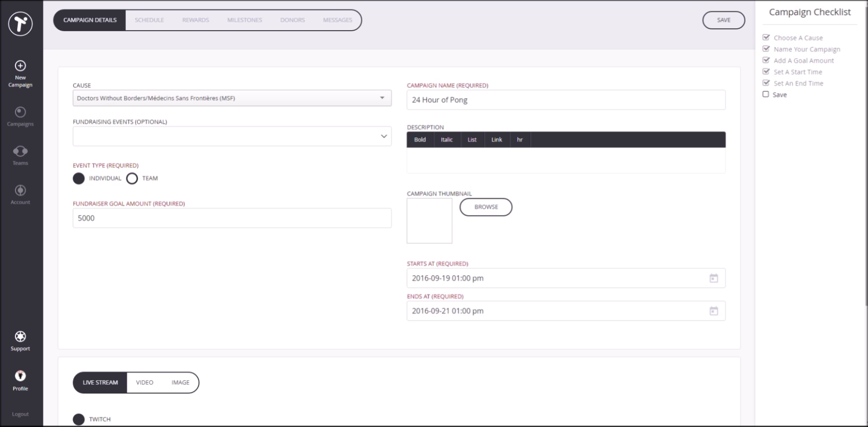Insert hr in description toolbar
Viewport: 868px width, 427px height.
(x=520, y=140)
